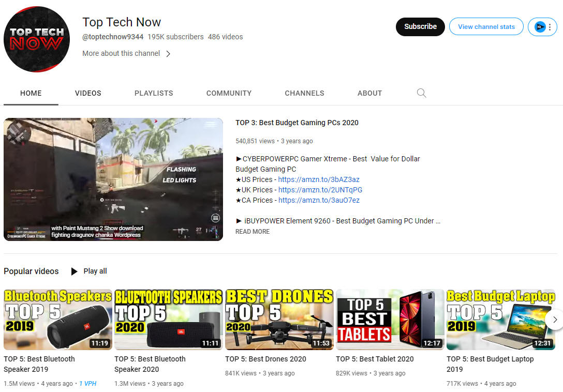This screenshot has height=392, width=563.
Task: Click the iBUYPOWER Element 9260 description line
Action: [x=338, y=221]
